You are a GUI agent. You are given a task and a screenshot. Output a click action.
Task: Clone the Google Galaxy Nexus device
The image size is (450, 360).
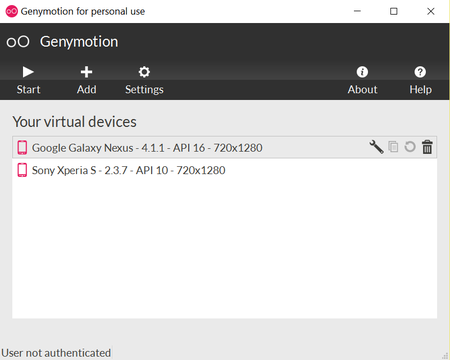393,147
